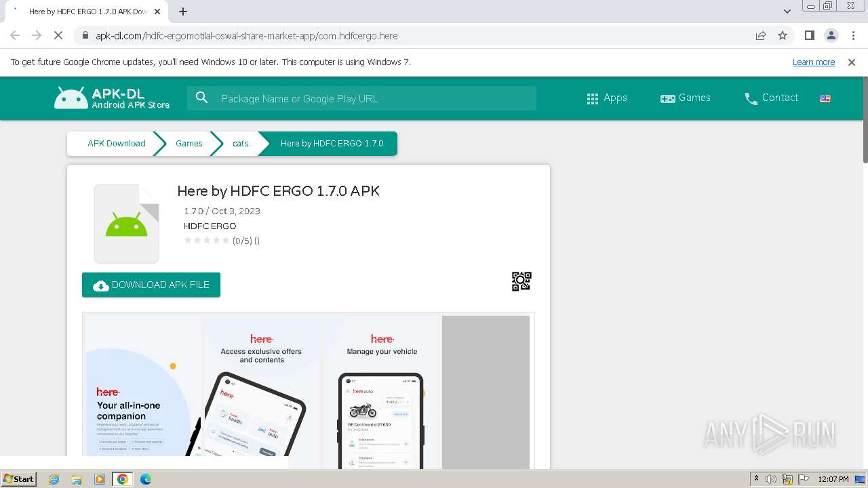The height and width of the screenshot is (488, 868).
Task: Click the 1.7.0 / Oct 3, 2023 version text
Action: [x=222, y=211]
